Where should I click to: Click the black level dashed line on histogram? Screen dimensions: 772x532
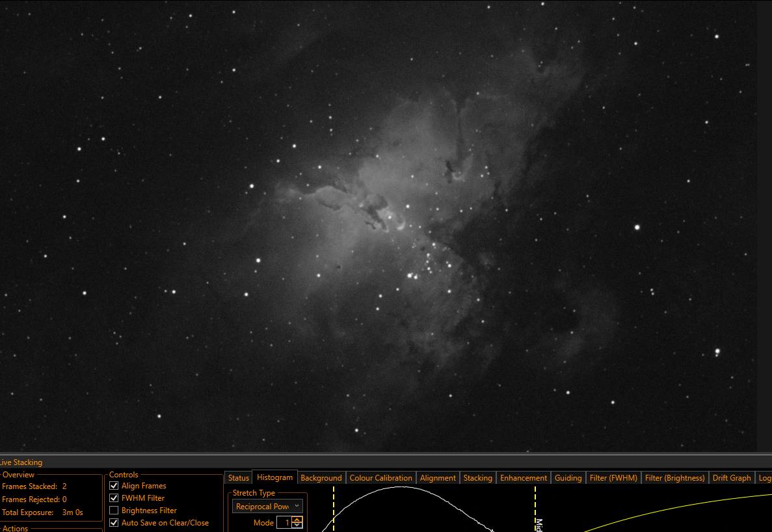(334, 509)
